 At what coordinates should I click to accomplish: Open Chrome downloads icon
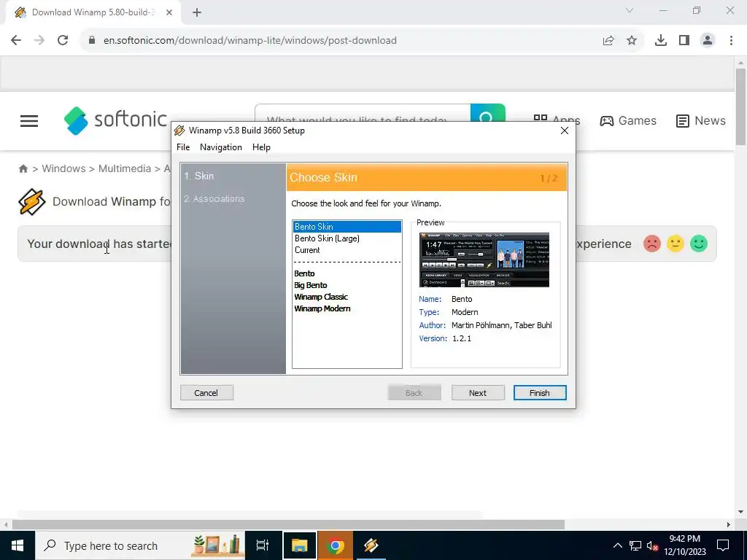click(x=661, y=41)
